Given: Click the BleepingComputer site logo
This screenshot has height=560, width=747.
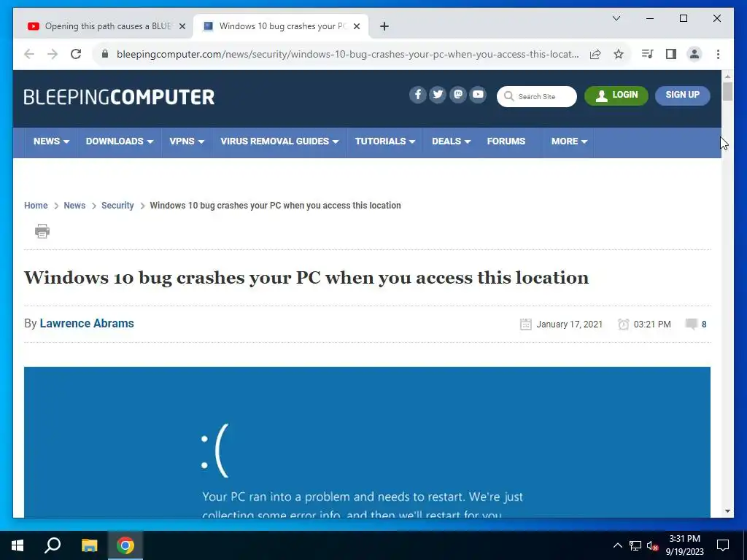Looking at the screenshot, I should [x=119, y=97].
